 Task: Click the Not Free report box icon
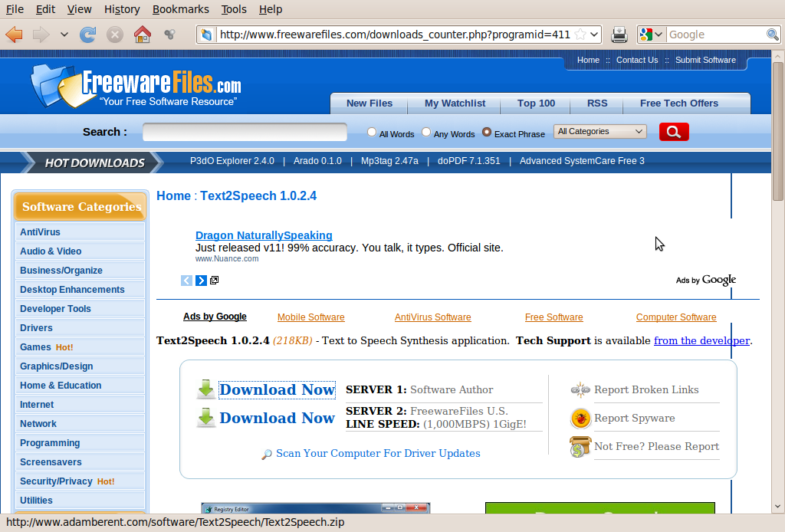(x=580, y=446)
